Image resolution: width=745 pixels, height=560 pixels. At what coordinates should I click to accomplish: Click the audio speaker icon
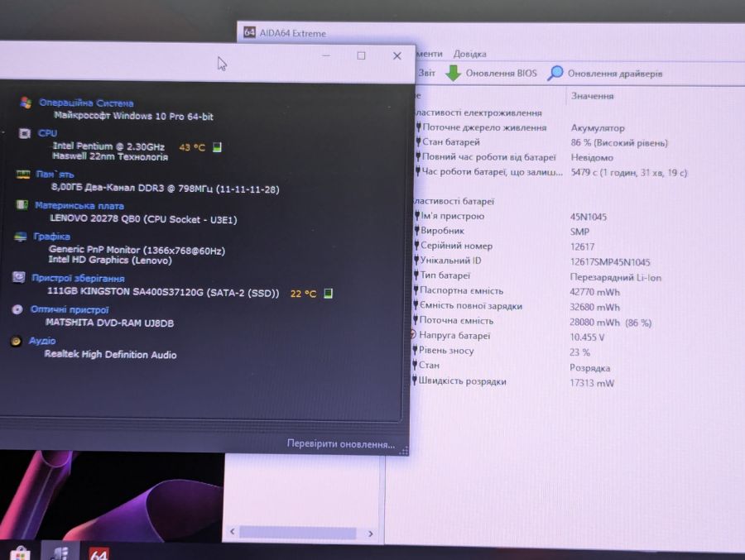[x=16, y=341]
